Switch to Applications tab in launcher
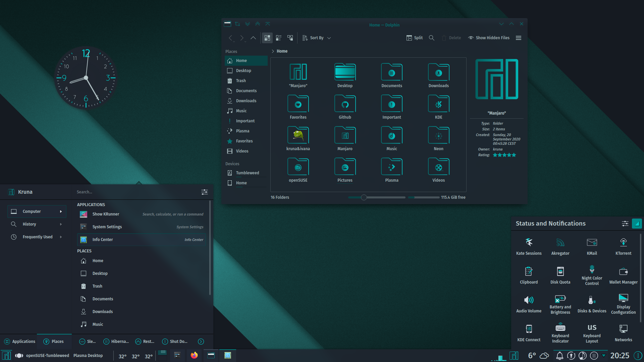 point(19,342)
